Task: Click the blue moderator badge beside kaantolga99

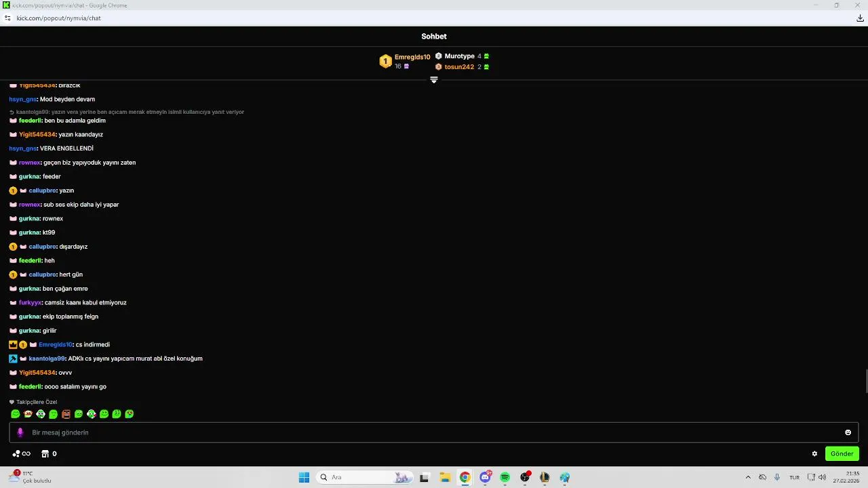Action: pyautogui.click(x=13, y=359)
